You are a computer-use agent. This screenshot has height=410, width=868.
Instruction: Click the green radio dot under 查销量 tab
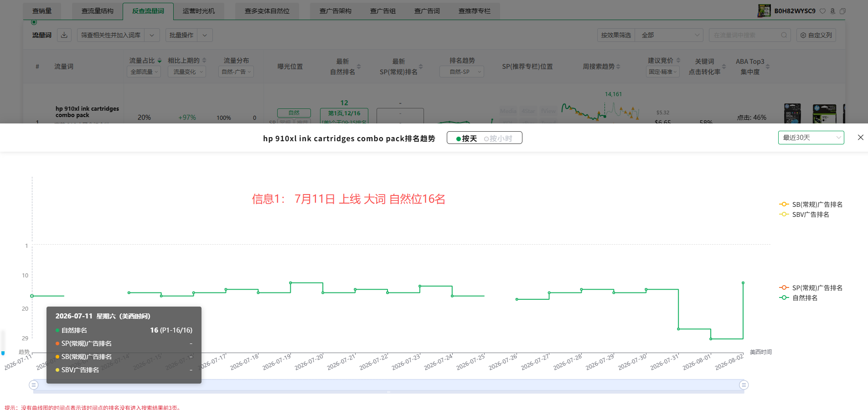coord(34,22)
